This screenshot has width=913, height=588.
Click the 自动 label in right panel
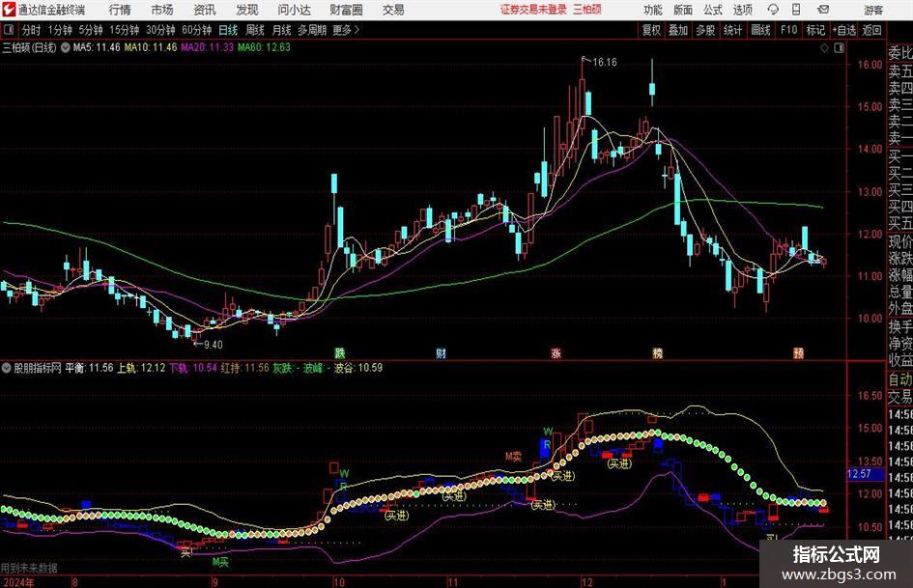tap(900, 379)
